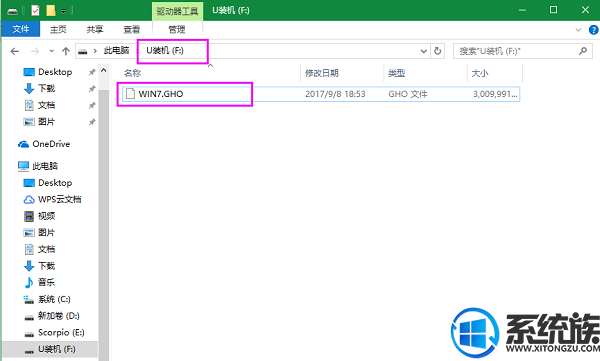600x361 pixels.
Task: Open the blue Help question-mark icon
Action: pos(593,30)
